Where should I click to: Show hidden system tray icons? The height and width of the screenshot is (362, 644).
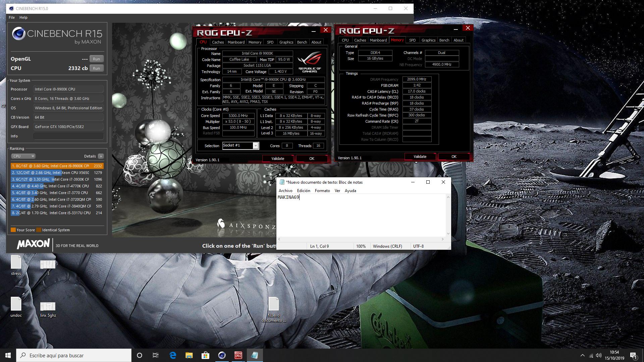click(x=582, y=355)
